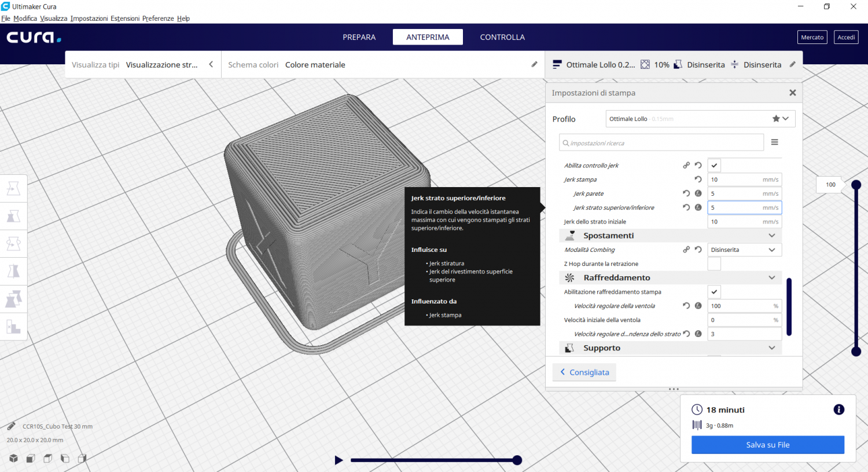Collapse the Raffreddamento section
Screen dimensions: 868x472
(771, 278)
